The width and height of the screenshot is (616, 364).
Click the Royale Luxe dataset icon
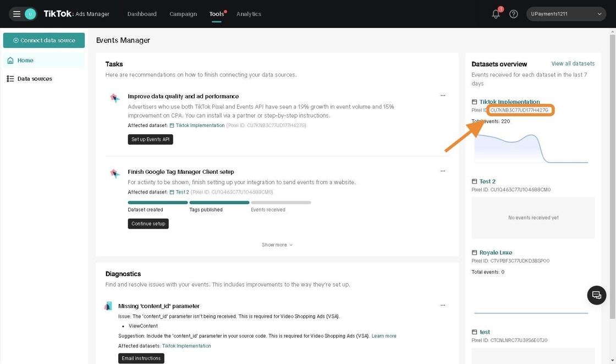474,252
